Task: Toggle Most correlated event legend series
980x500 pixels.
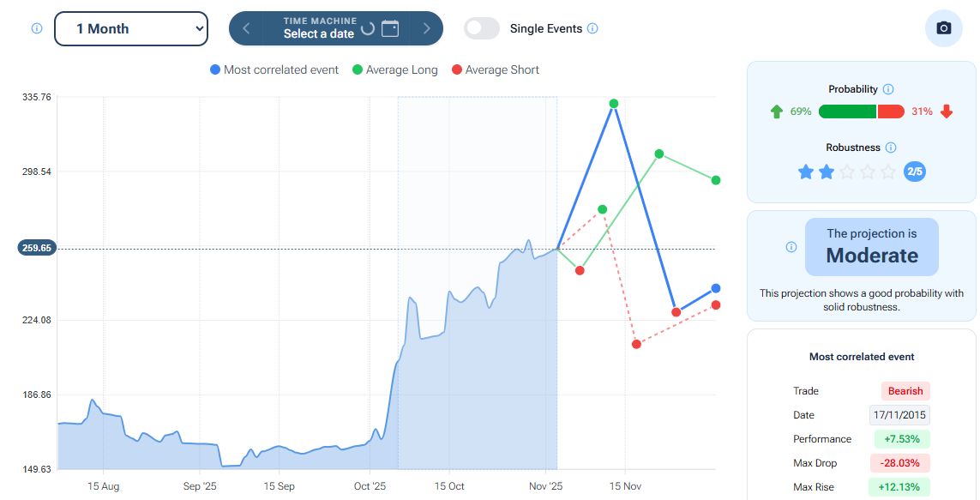Action: (x=274, y=69)
